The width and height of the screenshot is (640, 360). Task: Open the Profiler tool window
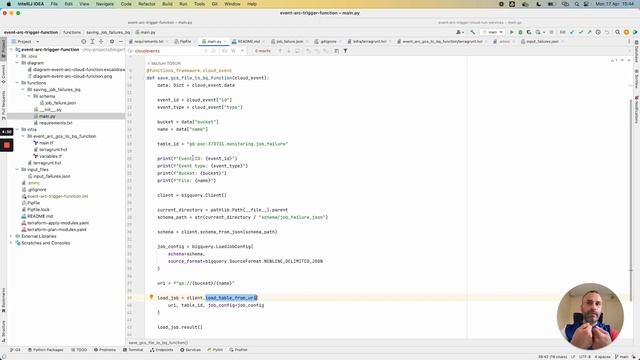(x=238, y=350)
